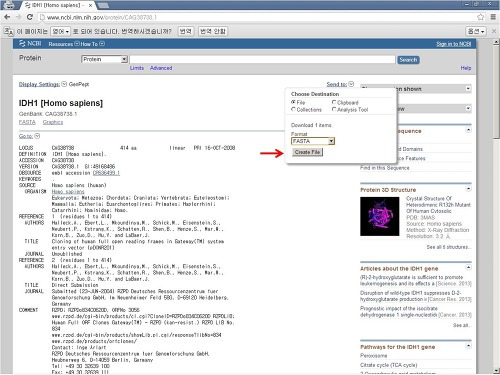This screenshot has width=500, height=375.
Task: Collapse the sequence analysis panel arrow
Action: tap(468, 130)
